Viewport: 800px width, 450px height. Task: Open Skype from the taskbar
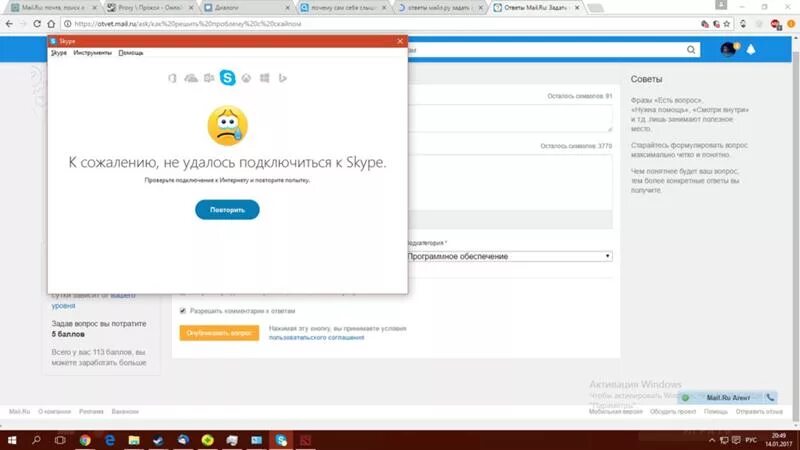pos(281,440)
